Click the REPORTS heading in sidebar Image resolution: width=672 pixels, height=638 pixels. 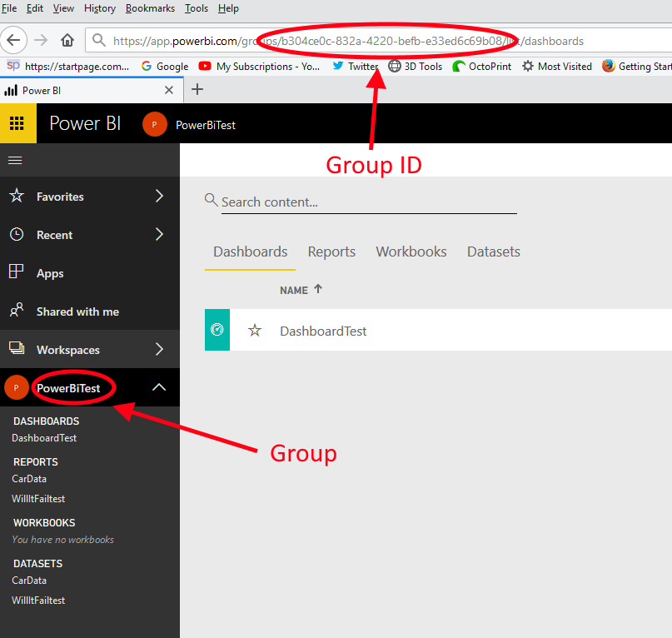[x=36, y=461]
